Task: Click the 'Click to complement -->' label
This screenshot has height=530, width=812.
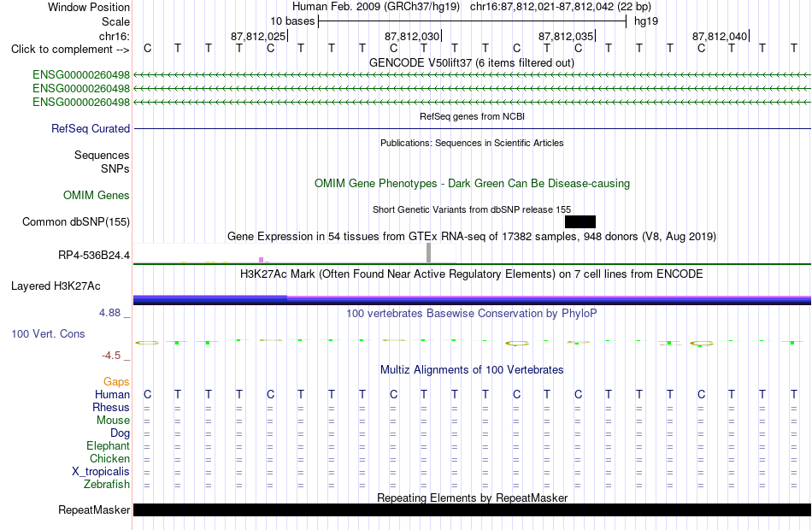Action: [x=70, y=50]
